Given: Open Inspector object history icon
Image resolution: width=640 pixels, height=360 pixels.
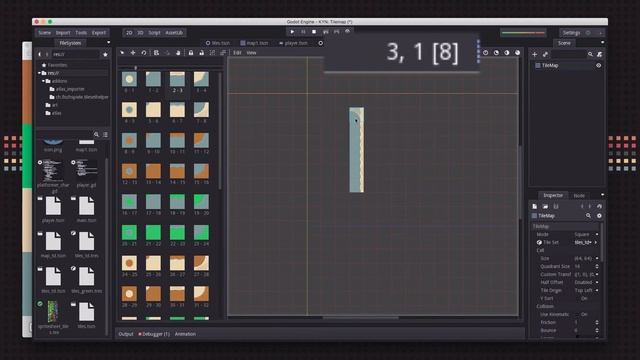Looking at the screenshot, I should coord(599,207).
